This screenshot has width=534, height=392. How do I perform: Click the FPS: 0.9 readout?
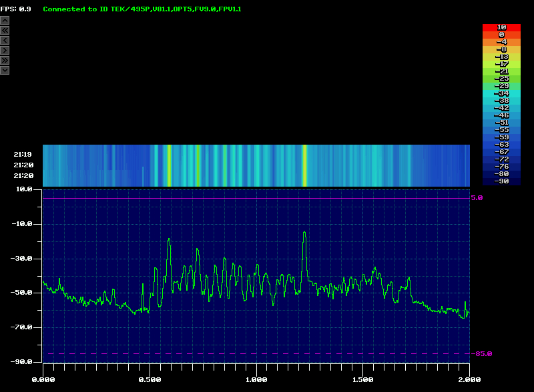point(16,9)
